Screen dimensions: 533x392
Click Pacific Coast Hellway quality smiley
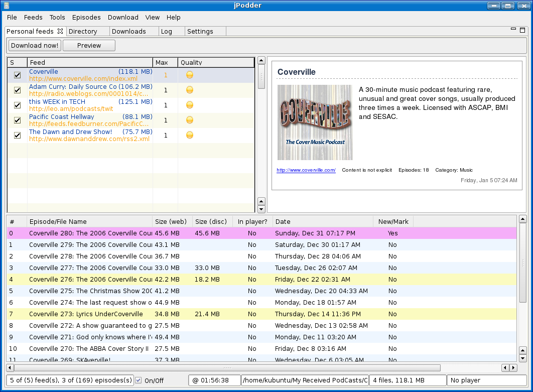point(190,119)
